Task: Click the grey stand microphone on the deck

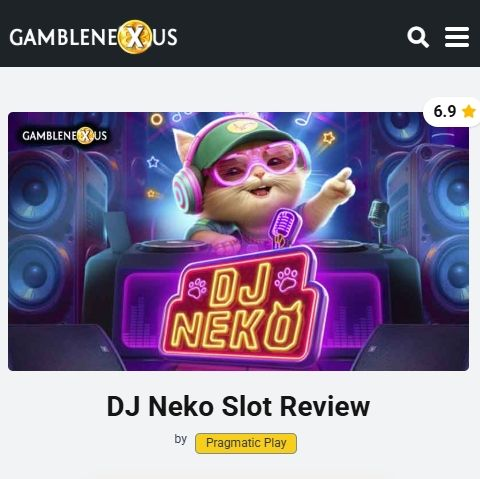Action: click(x=379, y=222)
